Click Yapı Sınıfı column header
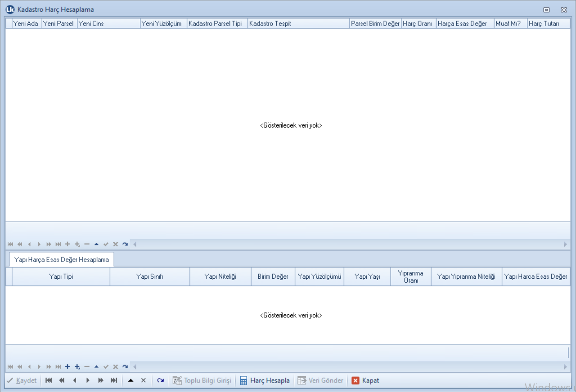Screen dimensions: 576x392 150,276
